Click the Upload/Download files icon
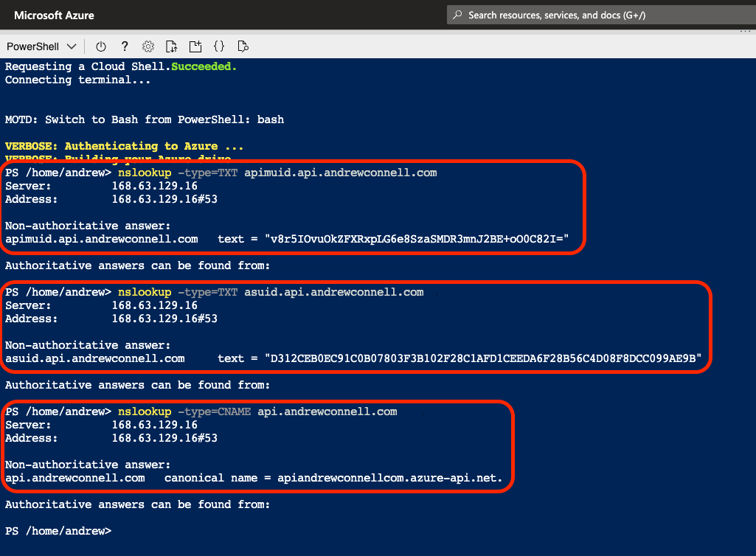Viewport: 756px width, 556px height. pos(171,46)
